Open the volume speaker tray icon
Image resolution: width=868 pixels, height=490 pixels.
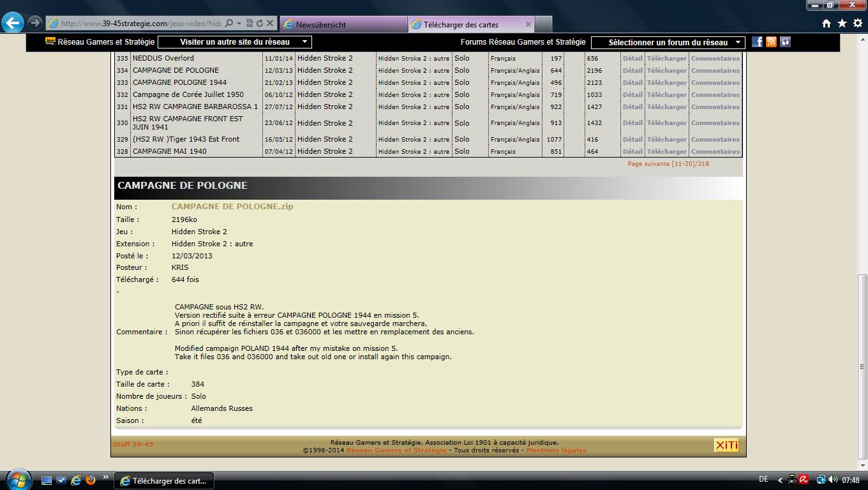point(832,480)
